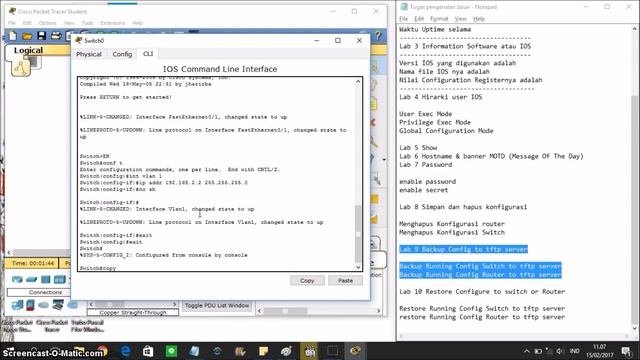Select the CLI tab in Switch0
This screenshot has width=640, height=360.
(148, 54)
